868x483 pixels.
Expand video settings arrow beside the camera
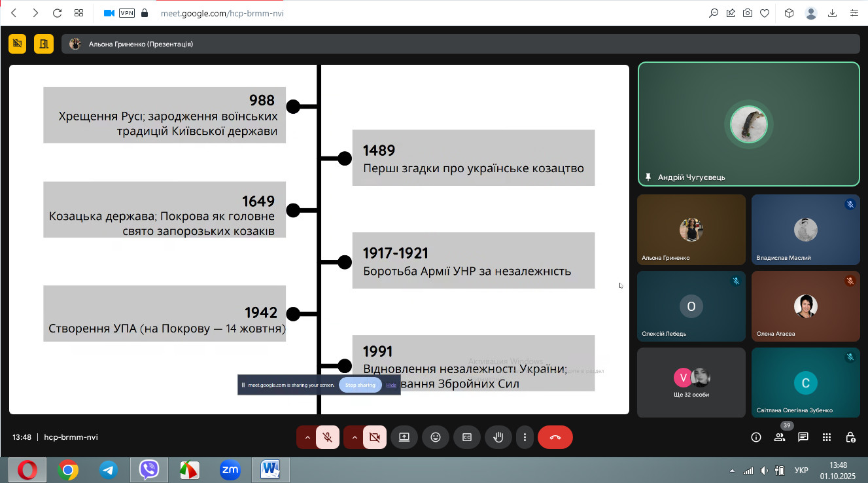coord(354,437)
